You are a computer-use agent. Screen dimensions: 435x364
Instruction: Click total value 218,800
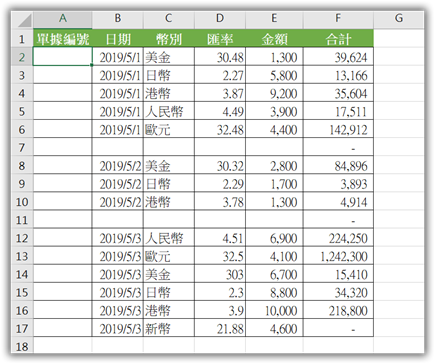348,311
